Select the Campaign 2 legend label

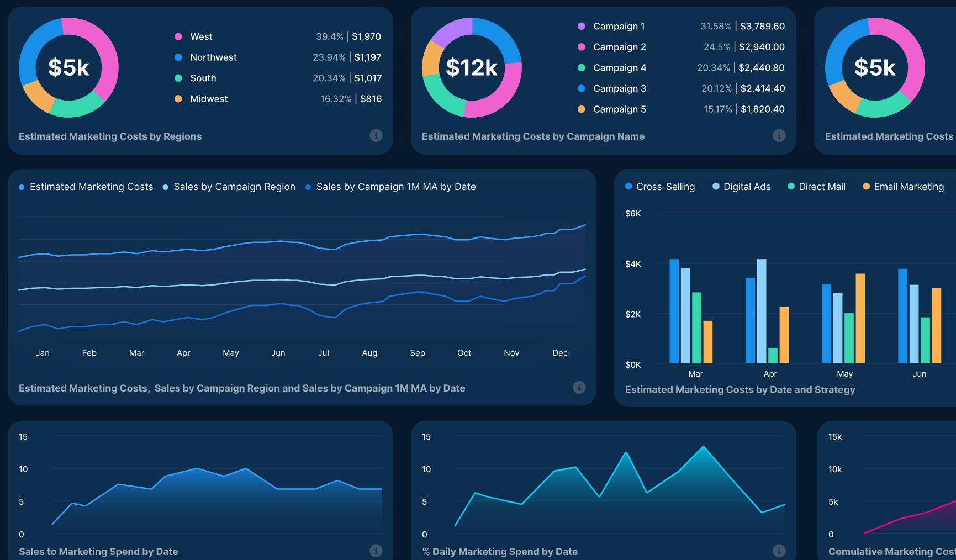619,47
